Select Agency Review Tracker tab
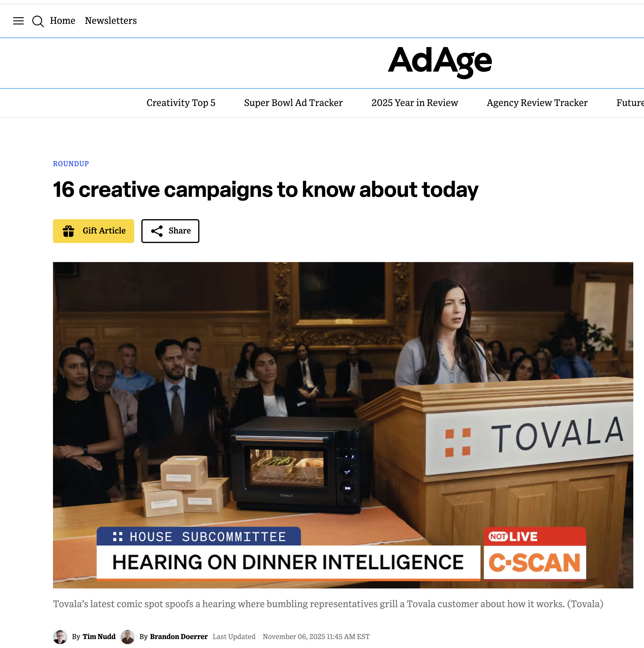This screenshot has width=644, height=648. pos(537,103)
